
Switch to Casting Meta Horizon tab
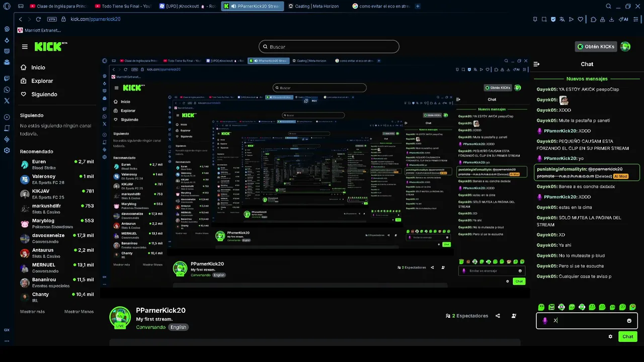317,6
